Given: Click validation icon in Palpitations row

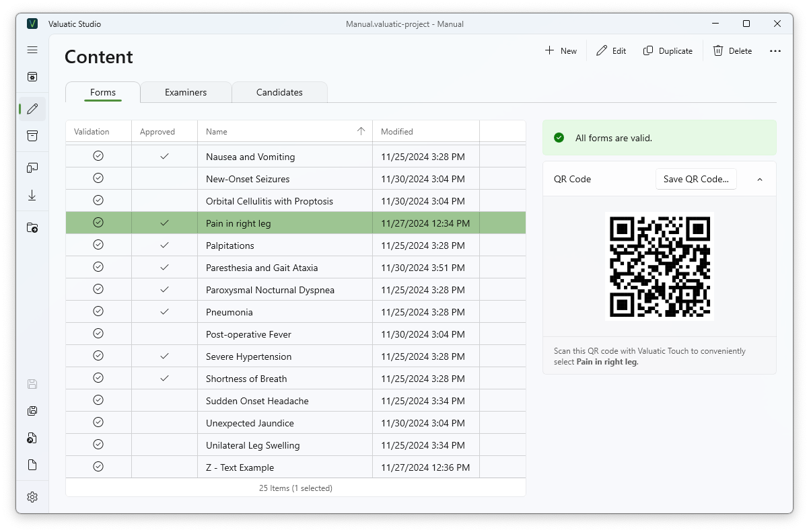Looking at the screenshot, I should pos(98,245).
